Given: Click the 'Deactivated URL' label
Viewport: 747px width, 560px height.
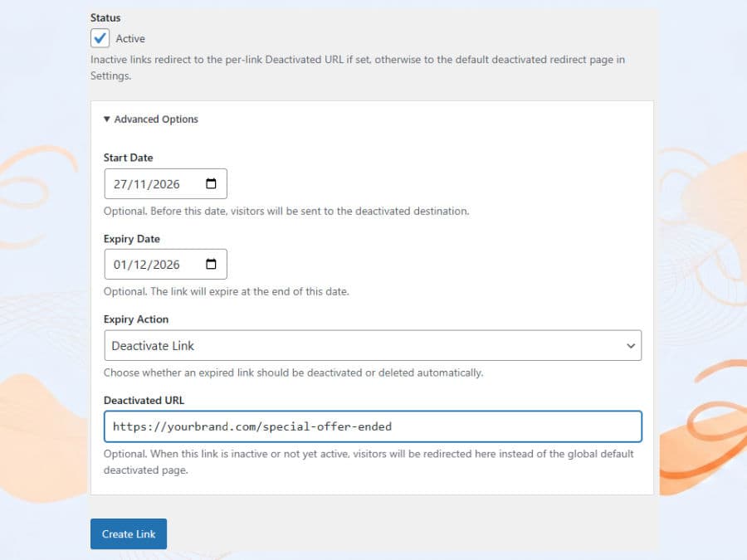Looking at the screenshot, I should point(144,401).
